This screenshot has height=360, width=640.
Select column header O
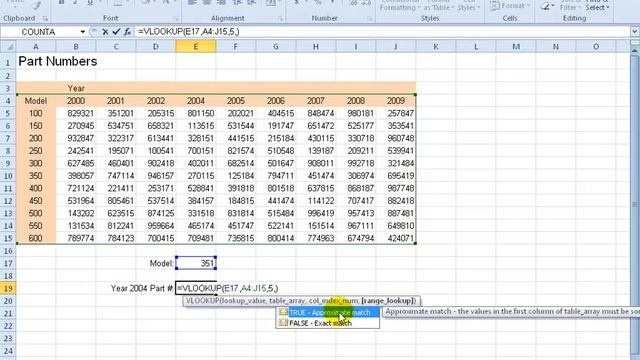pyautogui.click(x=596, y=47)
